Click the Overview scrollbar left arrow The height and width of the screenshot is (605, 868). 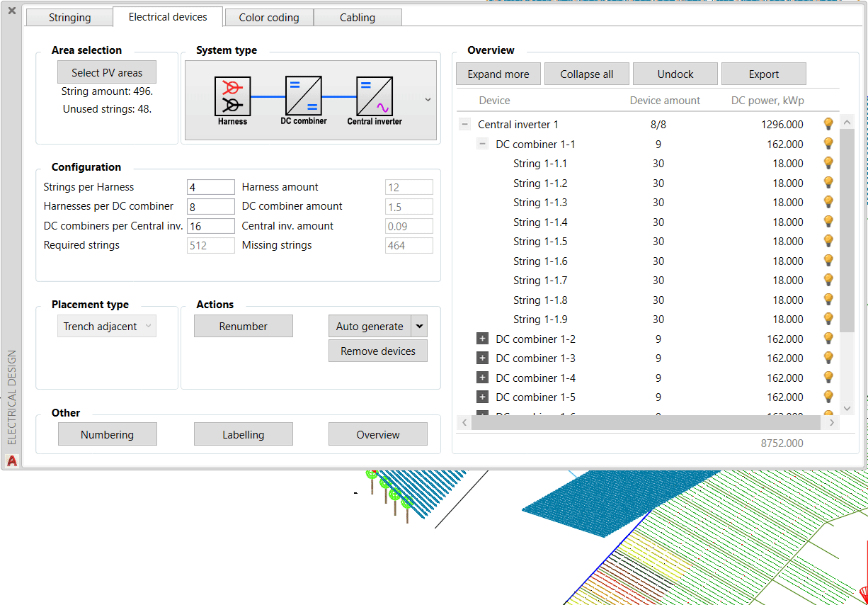(464, 422)
